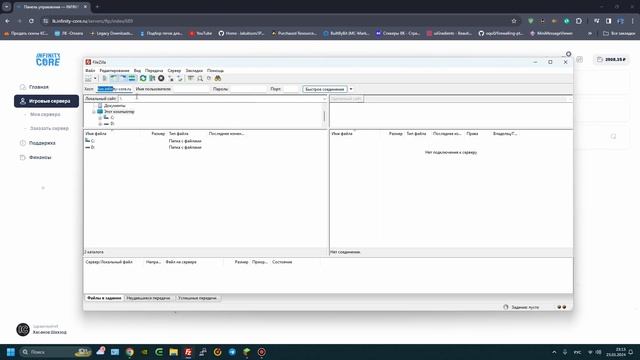
Task: Sort local files by Тип файла column
Action: [179, 133]
